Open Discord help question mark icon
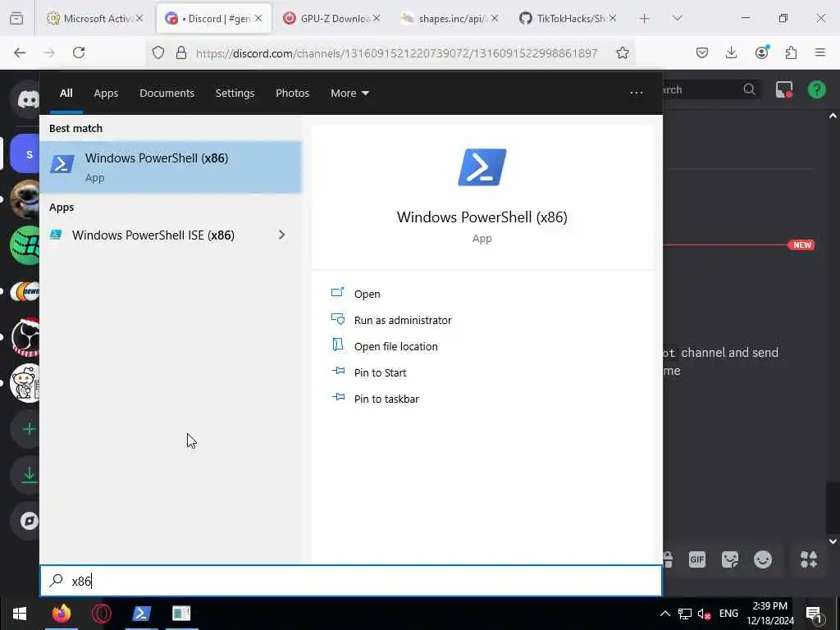Image resolution: width=840 pixels, height=630 pixels. click(816, 89)
